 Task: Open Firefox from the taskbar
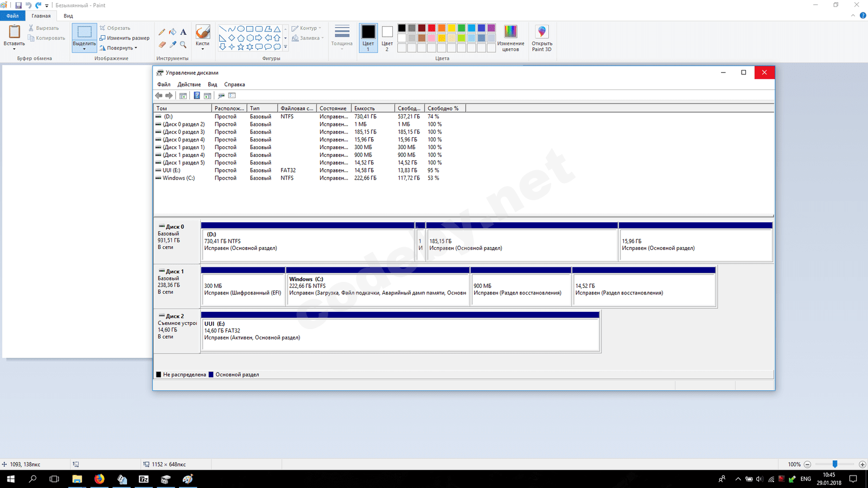(99, 479)
